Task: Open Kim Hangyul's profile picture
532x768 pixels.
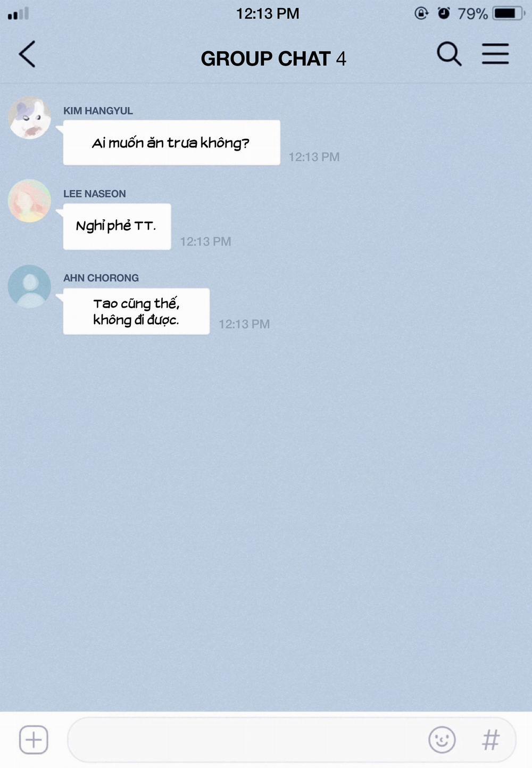Action: tap(30, 118)
